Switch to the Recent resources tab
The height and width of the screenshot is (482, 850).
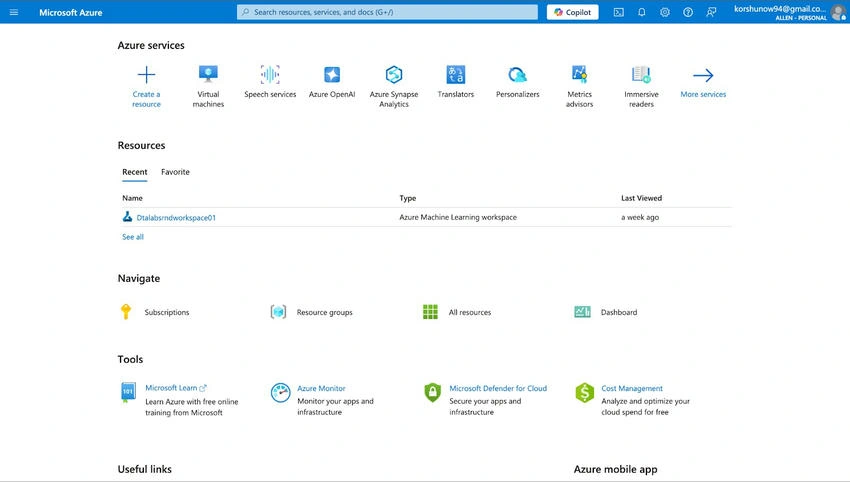pos(134,172)
